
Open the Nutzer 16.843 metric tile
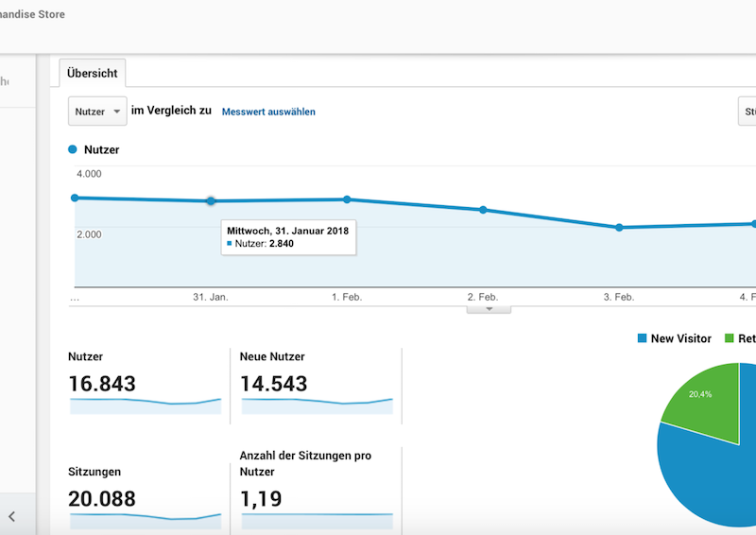click(x=145, y=382)
